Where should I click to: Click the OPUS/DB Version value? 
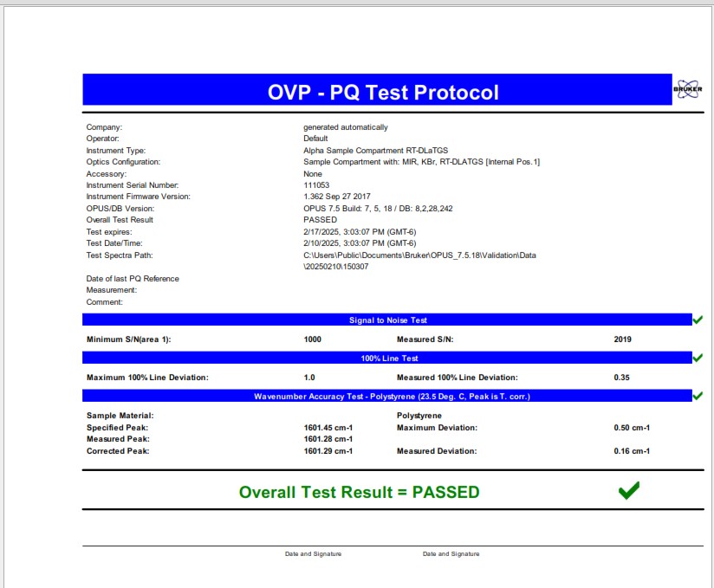tap(378, 209)
